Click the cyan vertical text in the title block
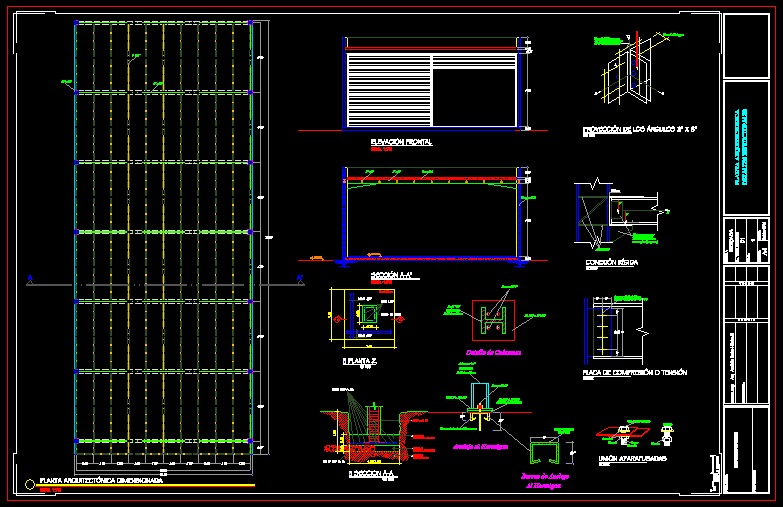This screenshot has height=507, width=783. 738,148
